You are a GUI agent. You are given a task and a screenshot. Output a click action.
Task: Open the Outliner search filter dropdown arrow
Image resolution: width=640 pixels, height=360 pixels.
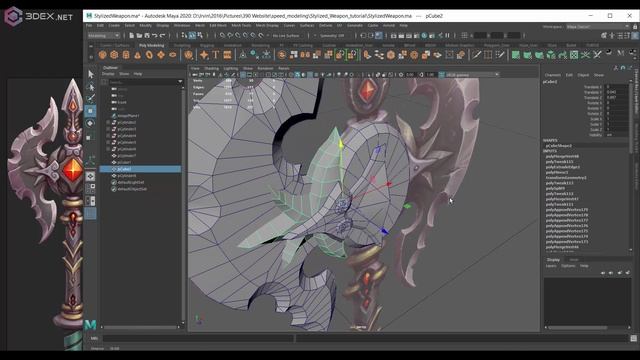click(x=180, y=82)
